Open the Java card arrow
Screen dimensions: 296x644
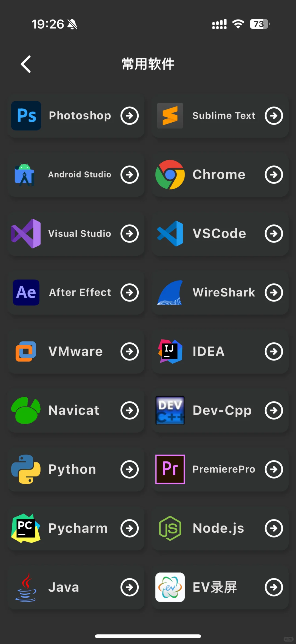coord(129,587)
